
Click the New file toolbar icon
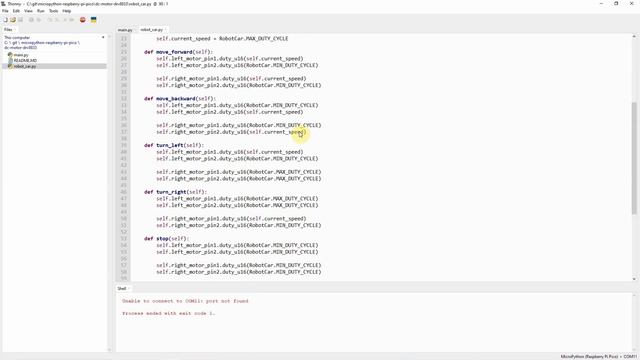click(5, 20)
